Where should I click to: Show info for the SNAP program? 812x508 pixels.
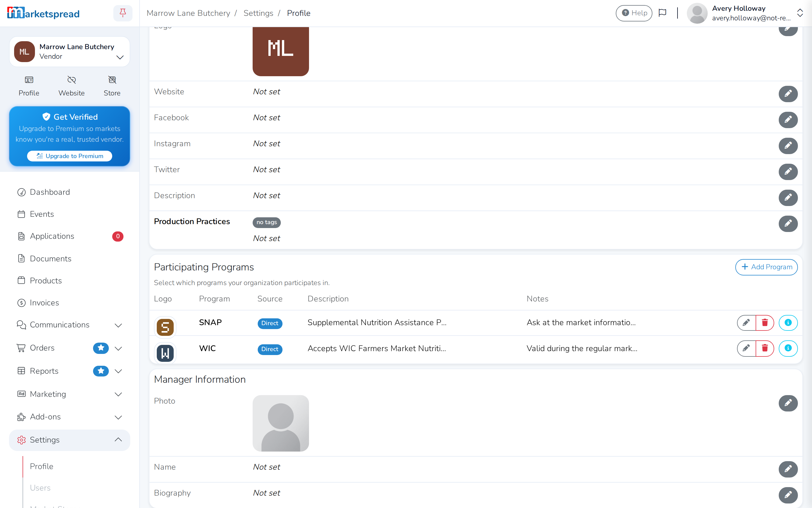point(788,323)
